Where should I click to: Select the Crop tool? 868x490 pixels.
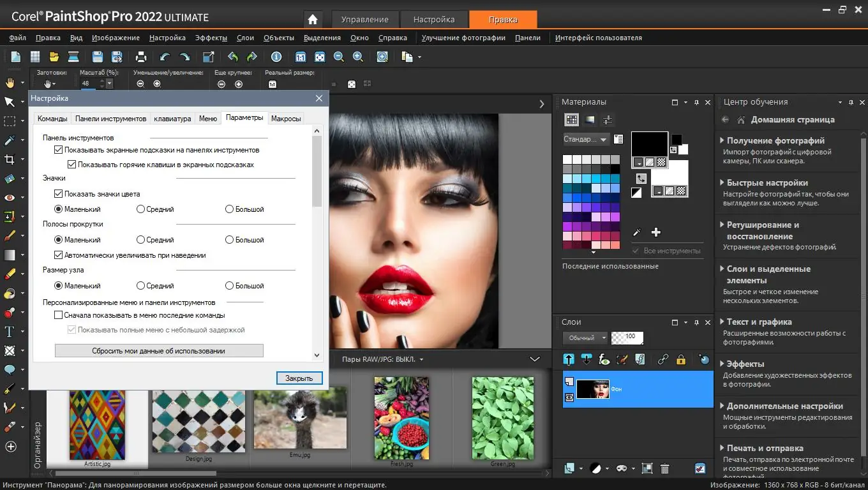tap(10, 160)
